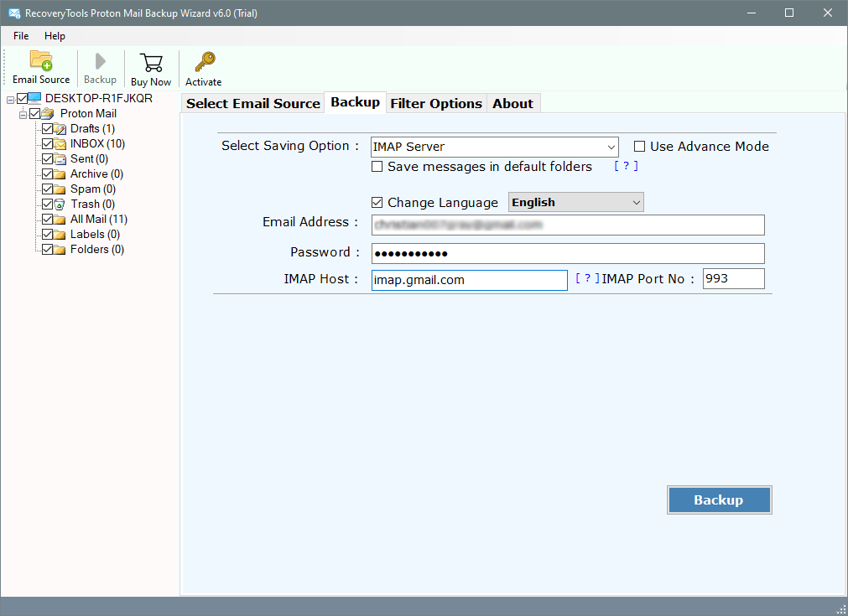Image resolution: width=848 pixels, height=616 pixels.
Task: Click the window resize grip corner
Action: [x=841, y=609]
